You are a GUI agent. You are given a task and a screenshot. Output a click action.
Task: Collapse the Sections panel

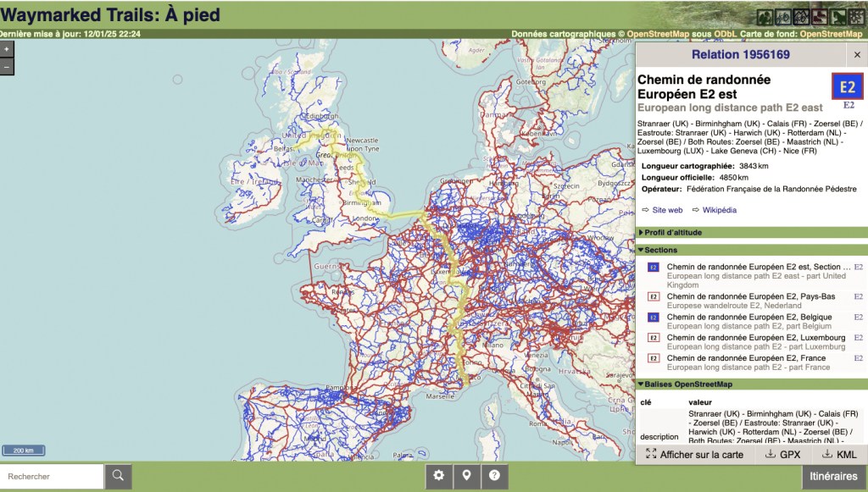coord(660,251)
